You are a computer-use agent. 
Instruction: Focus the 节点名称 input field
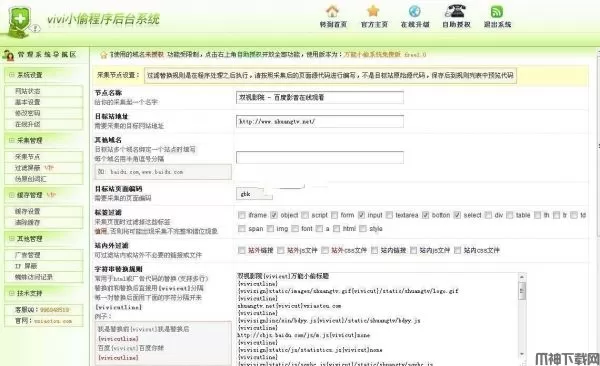[320, 97]
